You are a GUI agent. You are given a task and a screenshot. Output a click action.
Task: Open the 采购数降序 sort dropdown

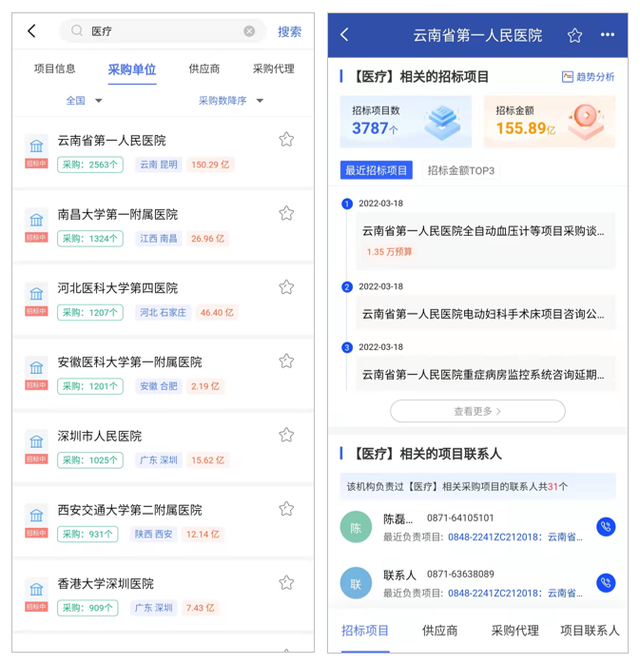click(x=231, y=101)
